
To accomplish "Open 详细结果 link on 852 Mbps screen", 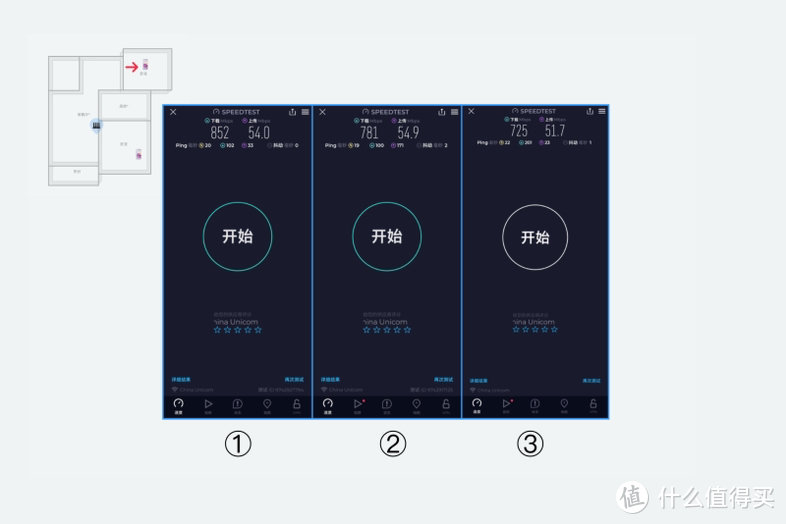I will tap(181, 380).
